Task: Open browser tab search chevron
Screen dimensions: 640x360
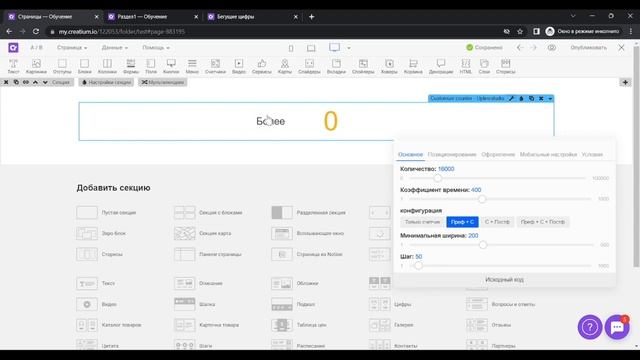Action: [573, 16]
